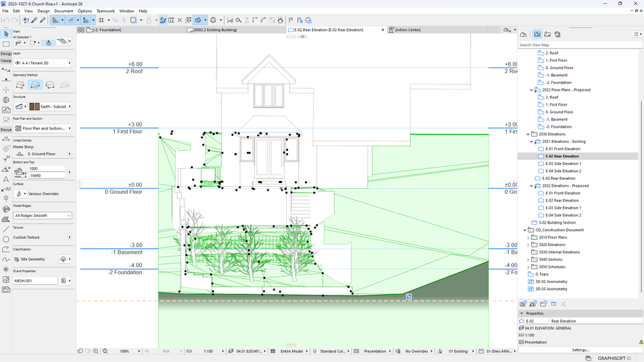Choose the second Geometry Method option
Screen dimensions: 644x362
tap(35, 85)
